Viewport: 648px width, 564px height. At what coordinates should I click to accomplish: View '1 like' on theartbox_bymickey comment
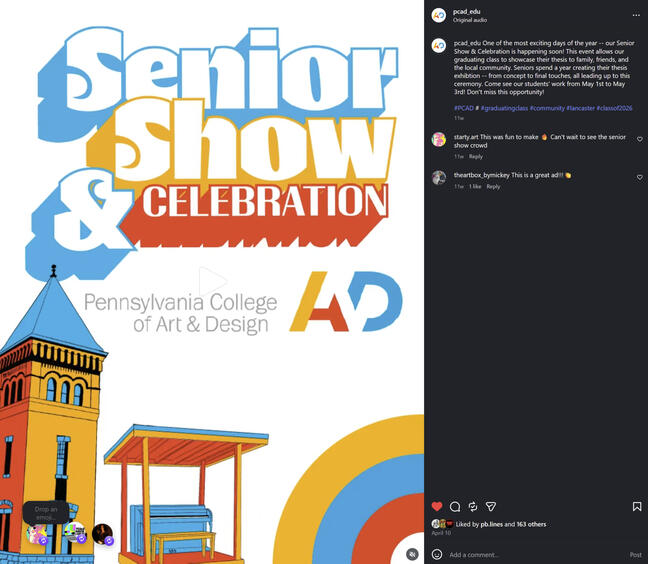(475, 187)
